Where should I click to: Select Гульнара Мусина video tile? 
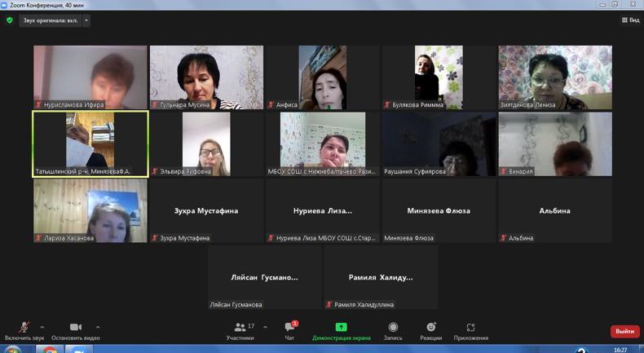206,77
